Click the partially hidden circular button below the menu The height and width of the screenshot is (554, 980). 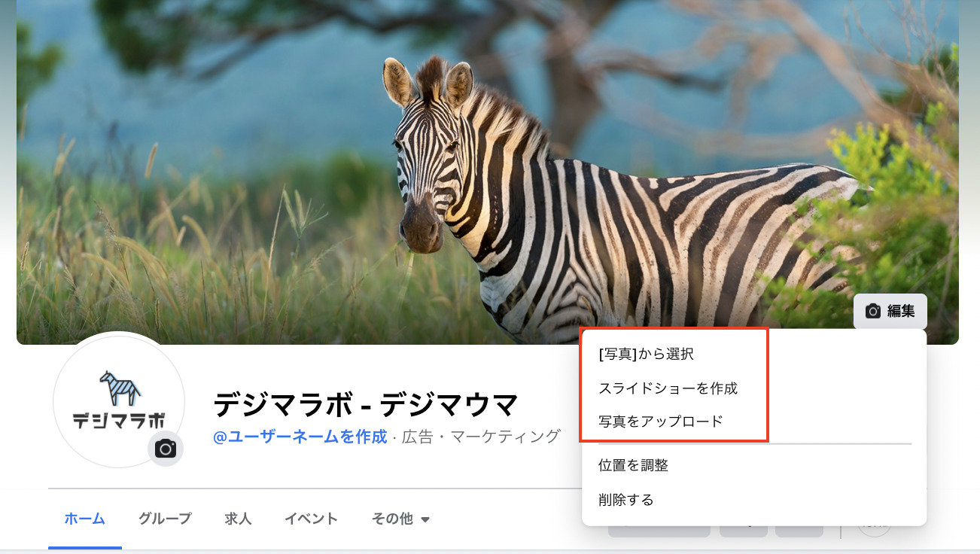click(875, 531)
